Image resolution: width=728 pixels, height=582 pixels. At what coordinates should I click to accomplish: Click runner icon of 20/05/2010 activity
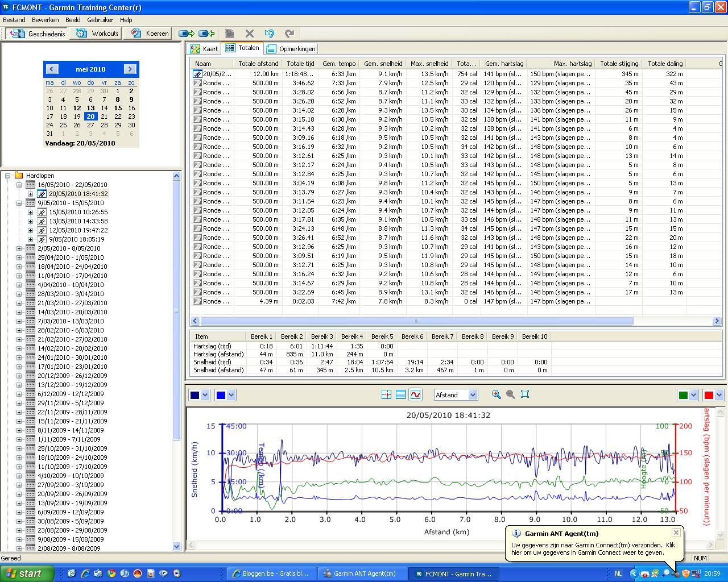coord(42,194)
